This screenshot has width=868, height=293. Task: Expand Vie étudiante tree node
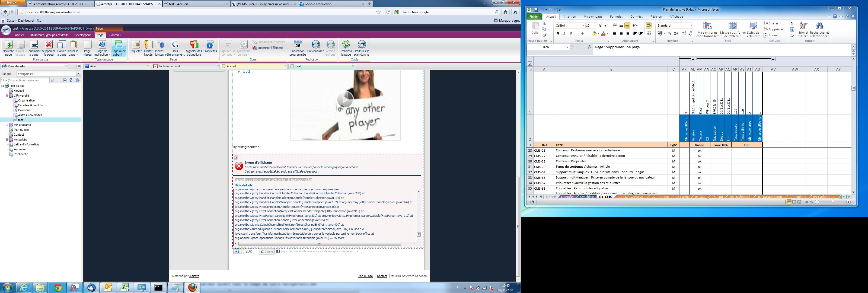(7, 125)
